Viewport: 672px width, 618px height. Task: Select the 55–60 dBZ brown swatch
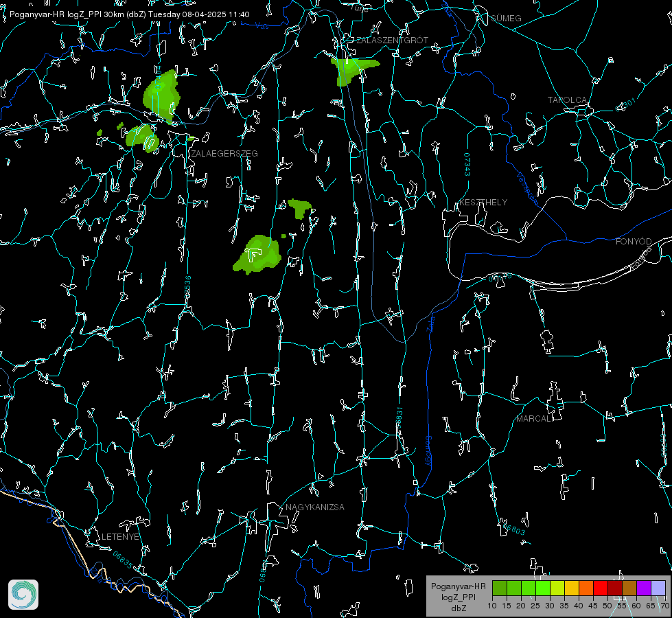point(629,588)
